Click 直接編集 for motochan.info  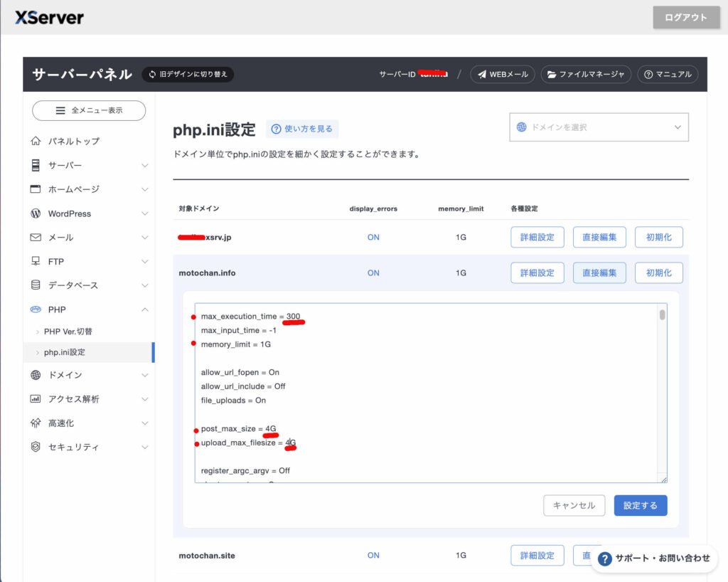599,273
